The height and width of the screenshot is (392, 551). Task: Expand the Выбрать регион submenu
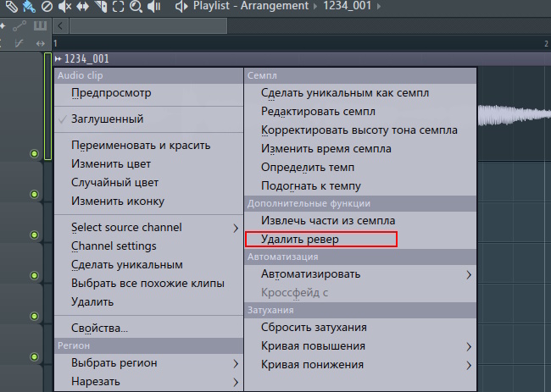coord(148,363)
